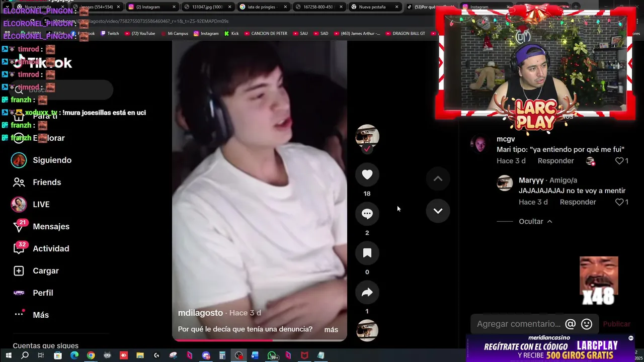Open Siguiendo in the TikTok sidebar
This screenshot has height=362, width=644.
pos(52,160)
